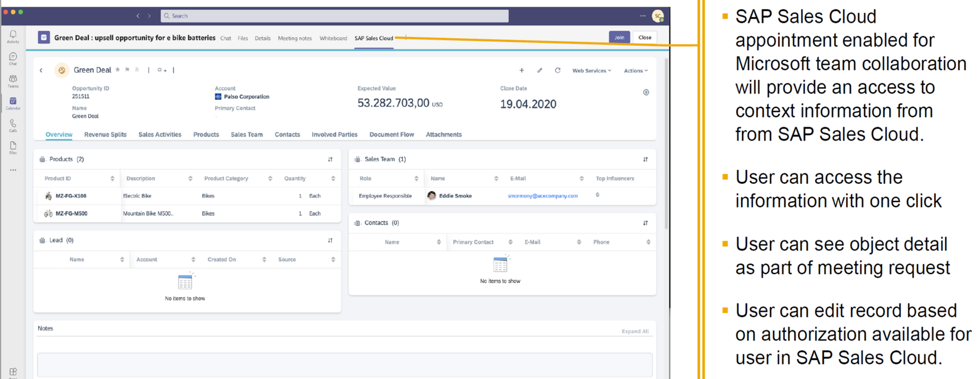Open Palso Corporation account link
This screenshot has width=980, height=379.
click(x=246, y=97)
